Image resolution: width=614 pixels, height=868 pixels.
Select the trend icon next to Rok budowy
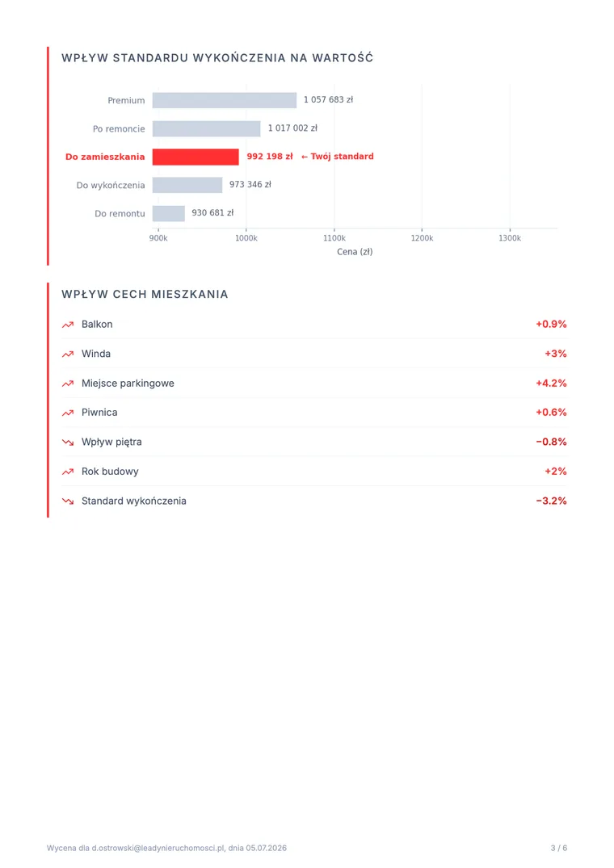point(68,472)
